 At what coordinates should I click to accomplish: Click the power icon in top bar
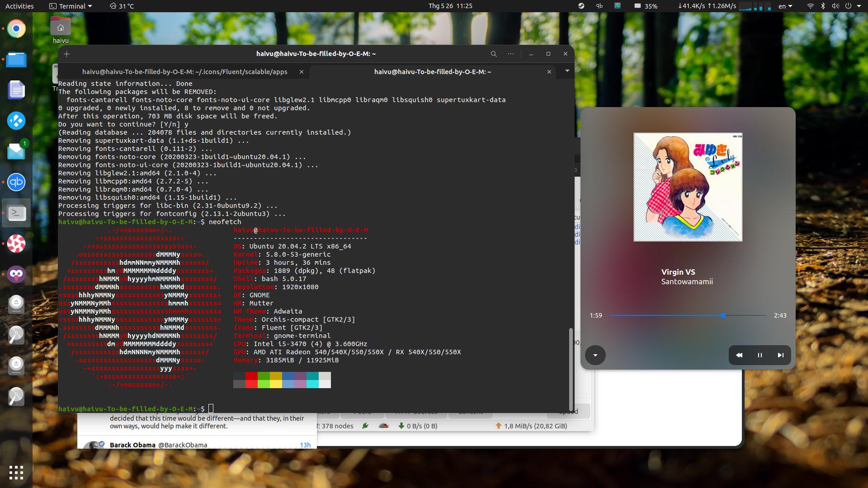(x=848, y=6)
